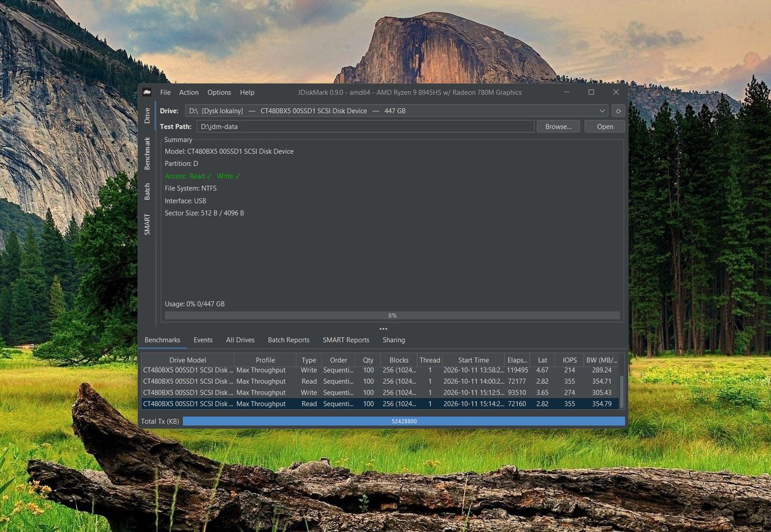Open the Batch Reports tab
This screenshot has width=771, height=532.
click(289, 340)
